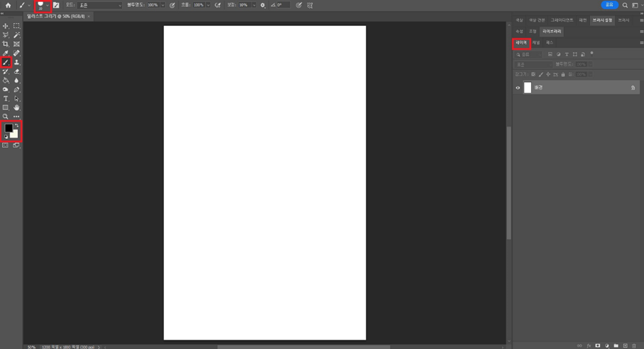Select the Brush tool in toolbar
The image size is (644, 349).
[5, 62]
